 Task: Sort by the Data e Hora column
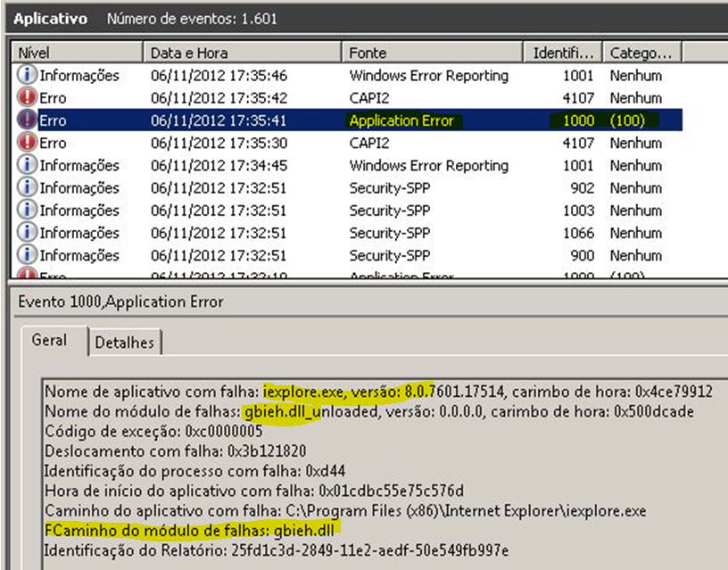click(242, 53)
